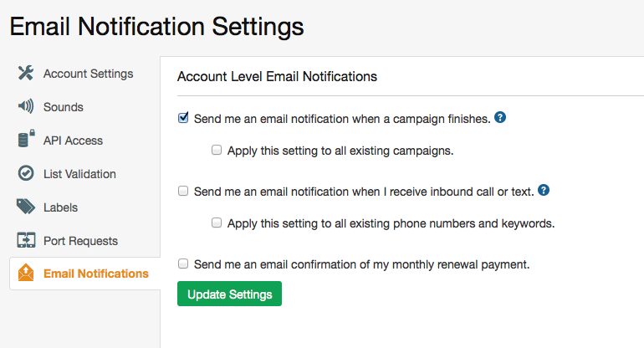Enable email notification for inbound call or text
The width and height of the screenshot is (644, 348).
tap(183, 191)
